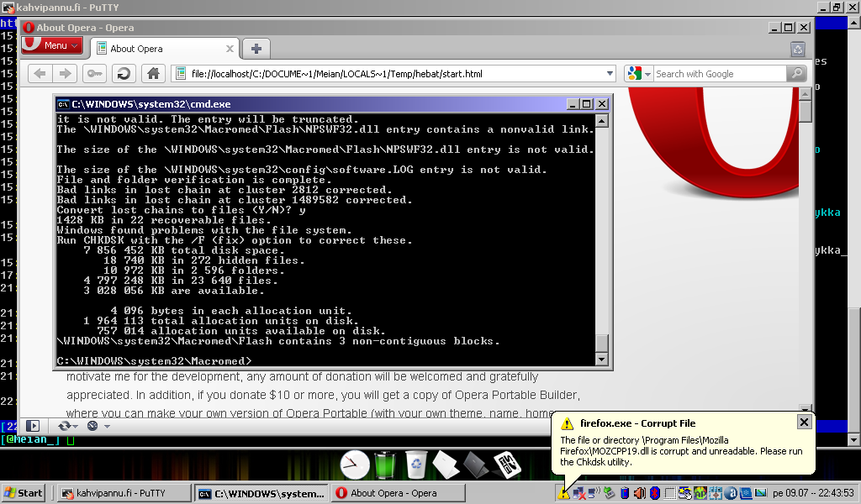Expand the Opera Turbo status dropdown

105,426
